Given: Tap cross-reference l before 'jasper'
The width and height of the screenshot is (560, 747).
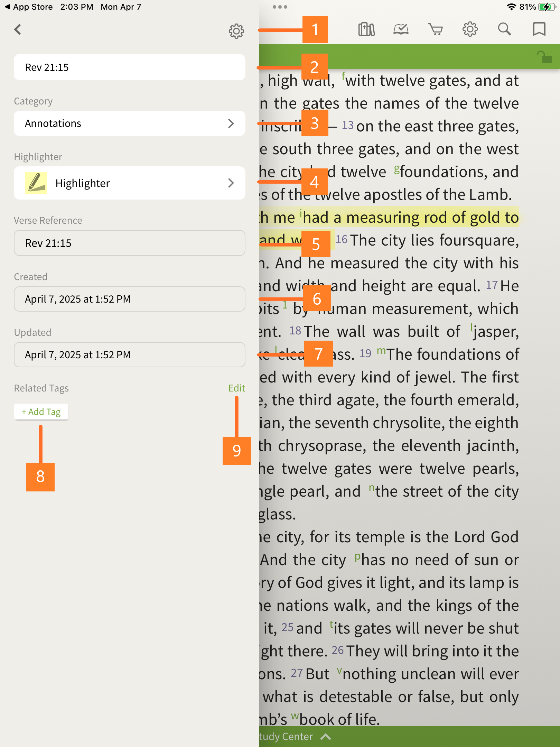Looking at the screenshot, I should 472,328.
